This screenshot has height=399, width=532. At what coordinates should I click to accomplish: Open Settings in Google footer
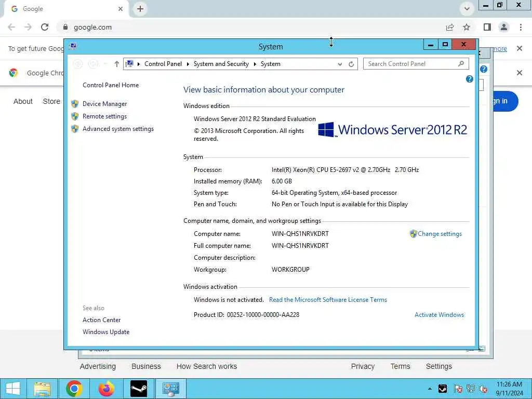click(438, 366)
